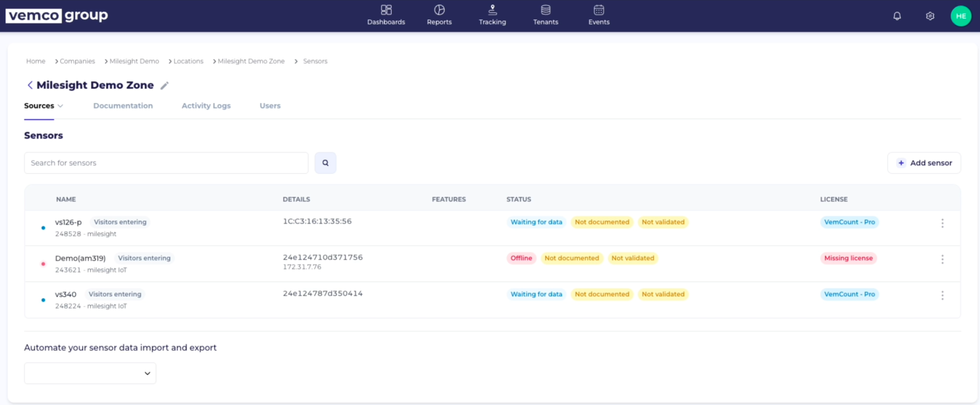Edit the Milesight Demo Zone name with pencil icon
980x405 pixels.
[164, 86]
